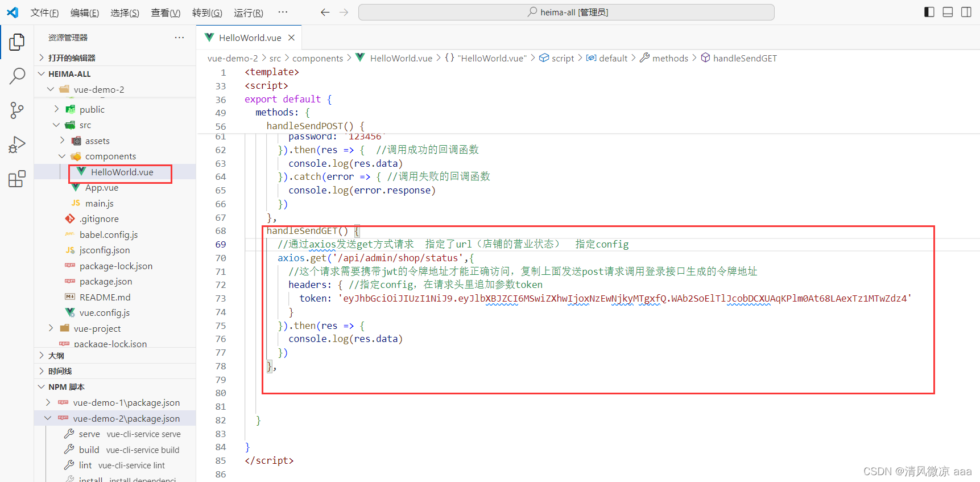Open README.md file
Viewport: 980px width, 482px height.
(x=115, y=297)
